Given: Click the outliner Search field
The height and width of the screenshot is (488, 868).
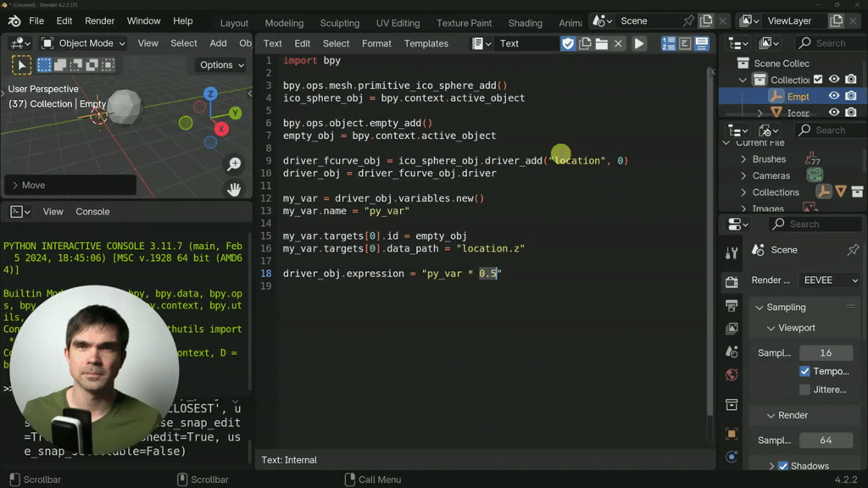Looking at the screenshot, I should click(831, 43).
